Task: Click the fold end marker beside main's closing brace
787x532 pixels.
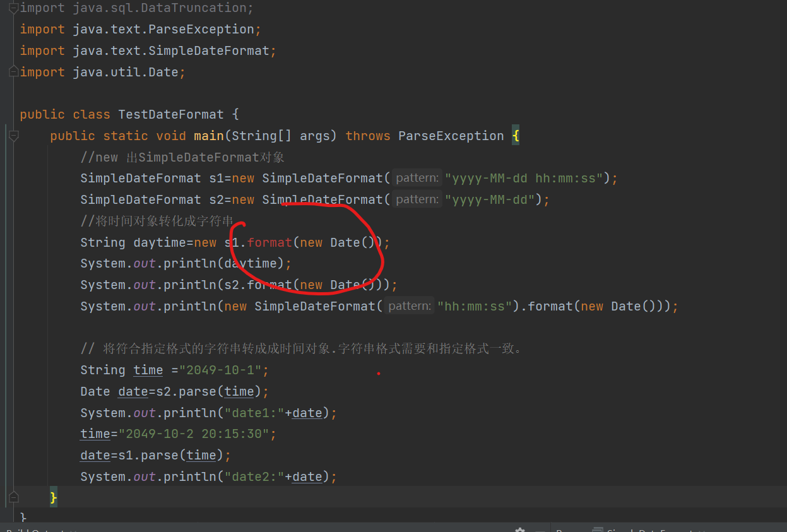Action: (13, 498)
